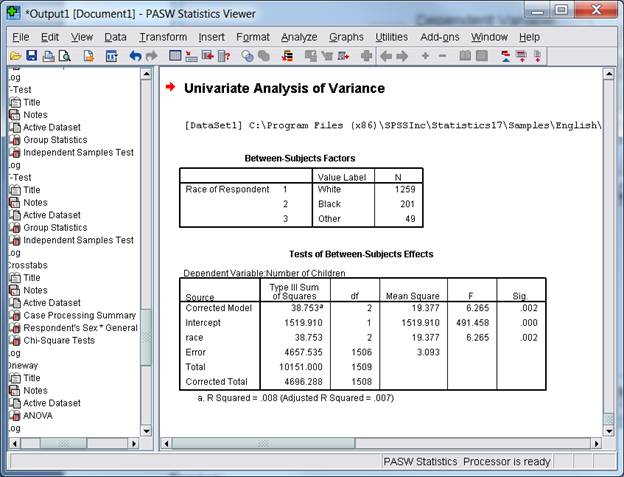
Task: Click output pane scroll up arrow
Action: click(609, 74)
